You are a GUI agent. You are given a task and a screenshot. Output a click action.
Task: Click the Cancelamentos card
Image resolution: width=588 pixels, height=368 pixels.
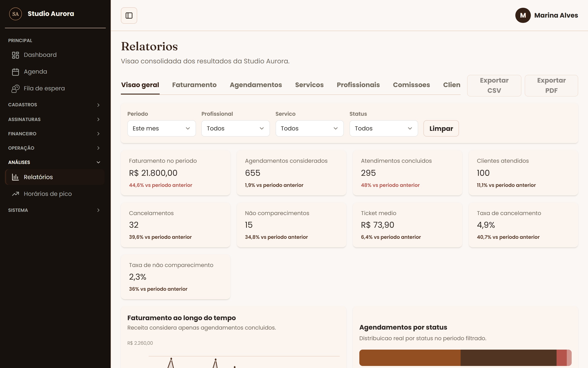[x=176, y=225]
